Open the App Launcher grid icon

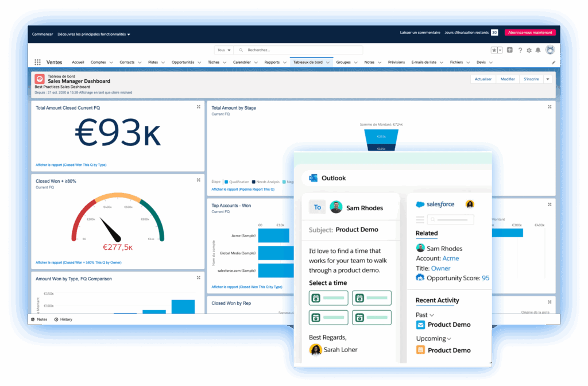(x=37, y=62)
